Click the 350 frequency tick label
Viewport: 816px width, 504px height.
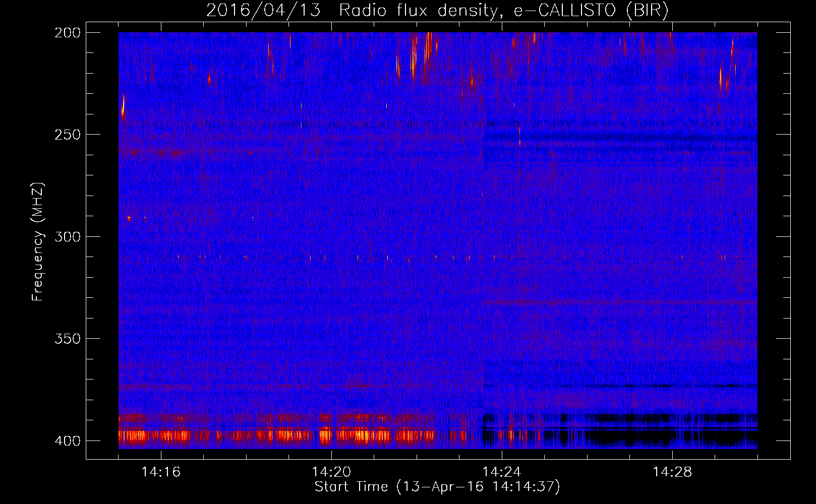[67, 339]
